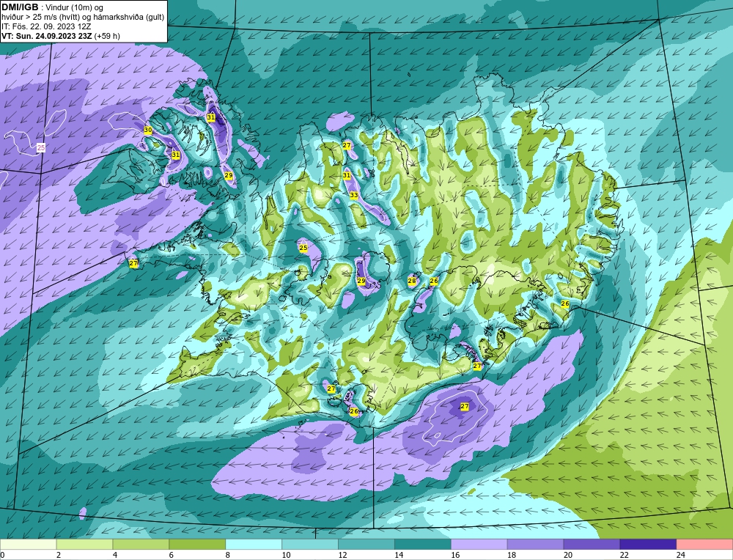Click the 8–10 m/s pale cyan legend swatch
Viewport: 733px width, 560px height.
254,545
